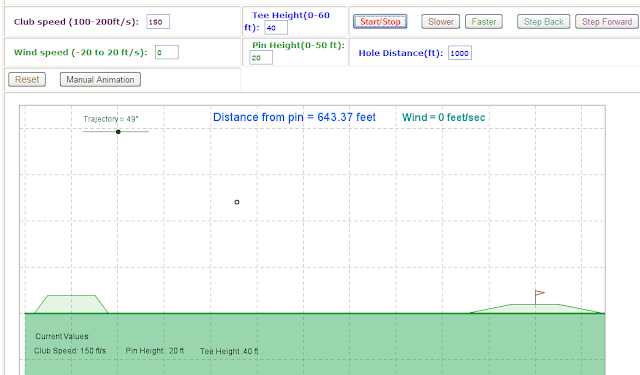This screenshot has height=375, width=640.
Task: Click the Trajectory angle slider handle
Action: 118,131
